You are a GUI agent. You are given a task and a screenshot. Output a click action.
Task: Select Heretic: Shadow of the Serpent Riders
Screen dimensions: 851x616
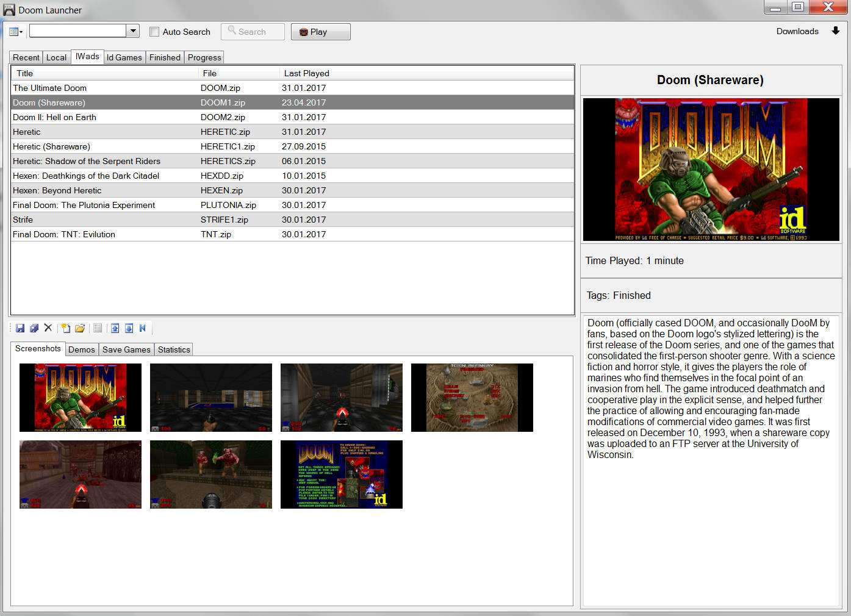[293, 161]
